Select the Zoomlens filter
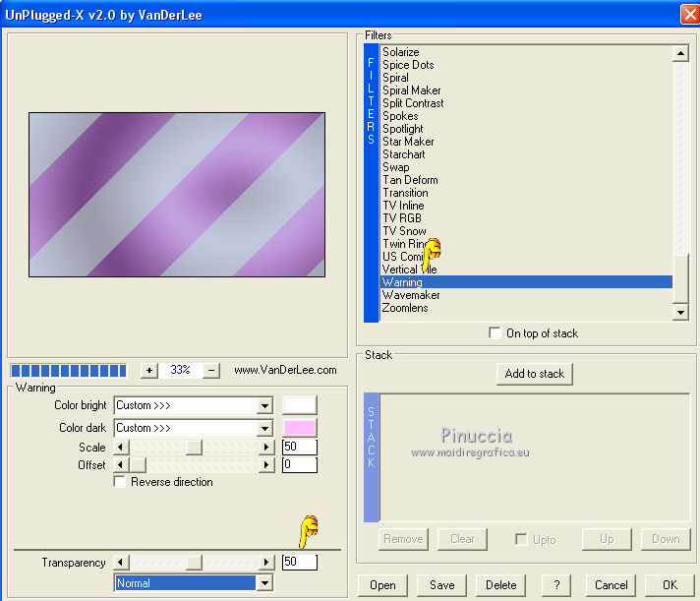700x601 pixels. pyautogui.click(x=405, y=308)
